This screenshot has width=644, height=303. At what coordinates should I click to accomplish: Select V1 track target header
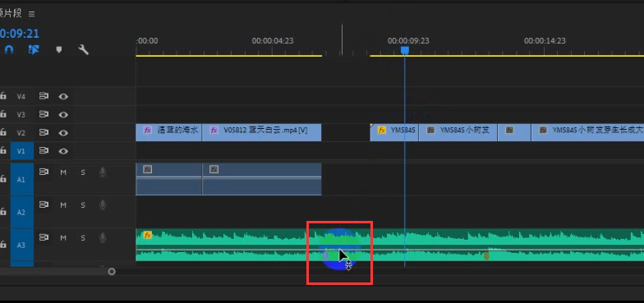(x=21, y=151)
